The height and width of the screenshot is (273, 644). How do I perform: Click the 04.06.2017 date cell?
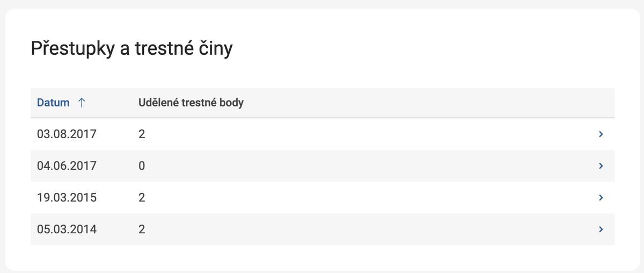[67, 166]
